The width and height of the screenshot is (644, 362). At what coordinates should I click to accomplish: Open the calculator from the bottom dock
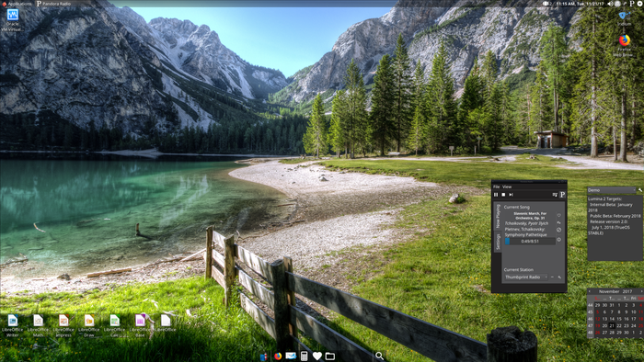pyautogui.click(x=304, y=356)
